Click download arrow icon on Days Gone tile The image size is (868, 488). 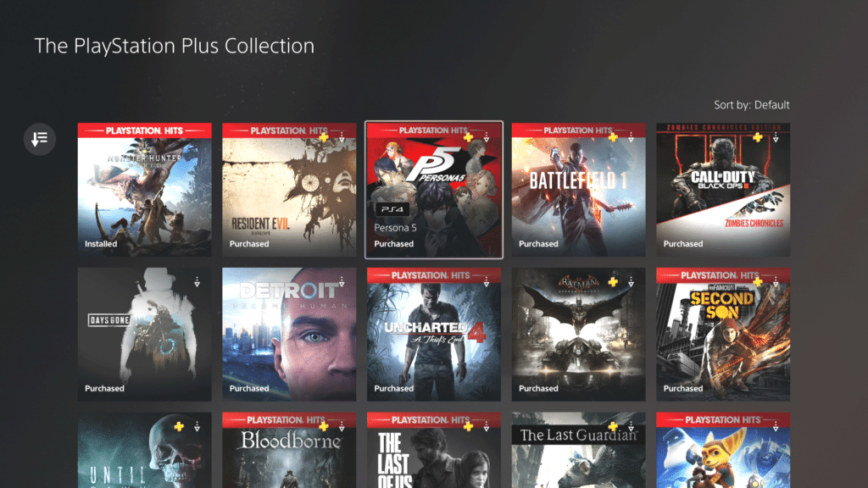pos(197,282)
